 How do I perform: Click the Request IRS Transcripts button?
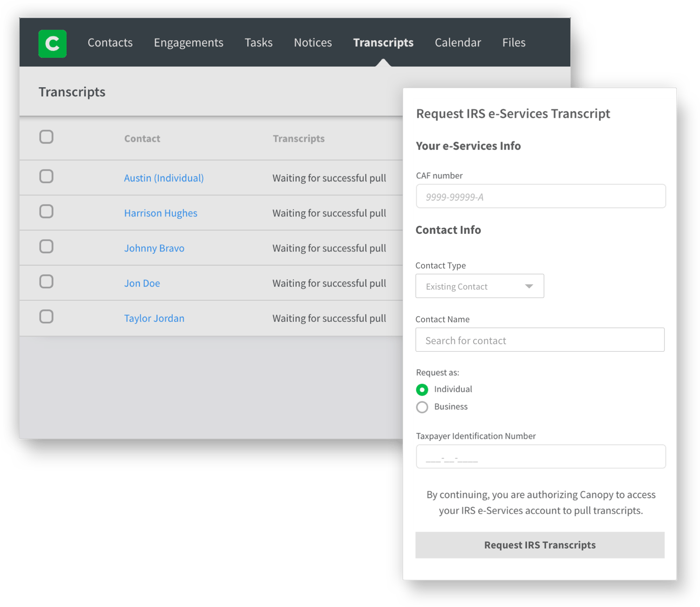539,545
